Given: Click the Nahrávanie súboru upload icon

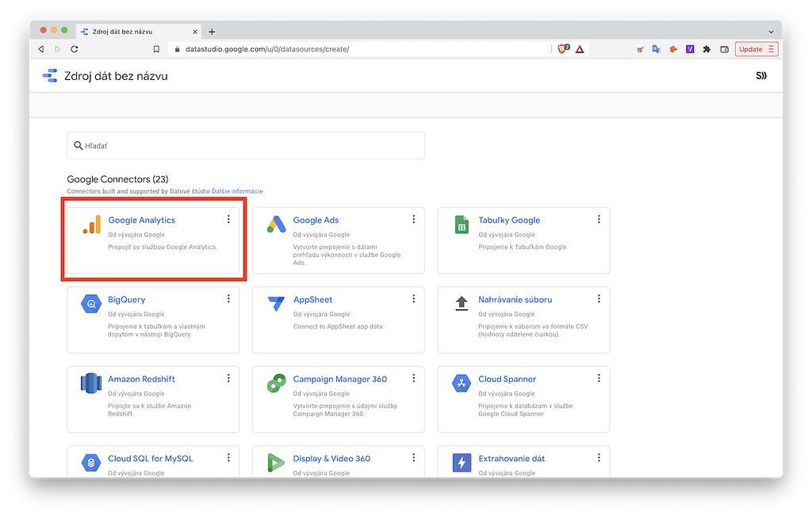Looking at the screenshot, I should pyautogui.click(x=462, y=304).
